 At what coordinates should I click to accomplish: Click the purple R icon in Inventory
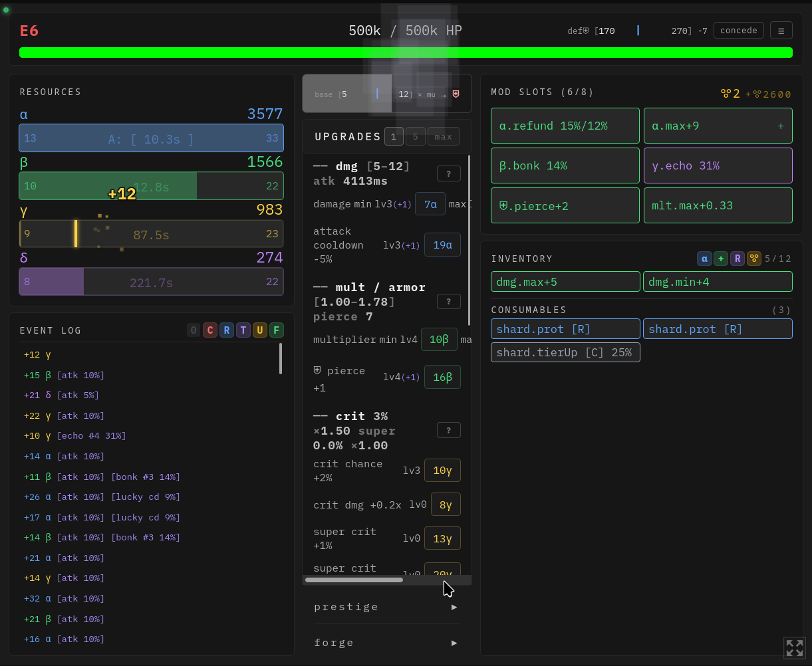[x=738, y=259]
